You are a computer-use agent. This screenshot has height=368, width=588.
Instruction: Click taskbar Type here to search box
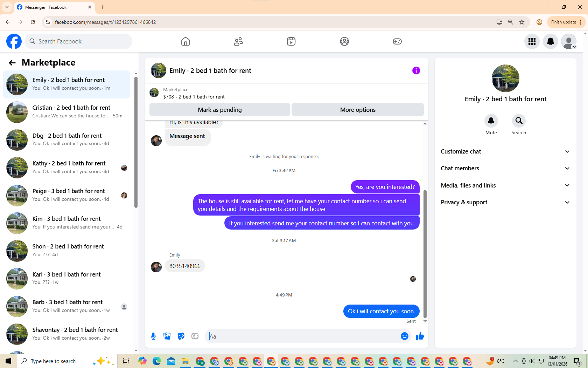[x=67, y=361]
